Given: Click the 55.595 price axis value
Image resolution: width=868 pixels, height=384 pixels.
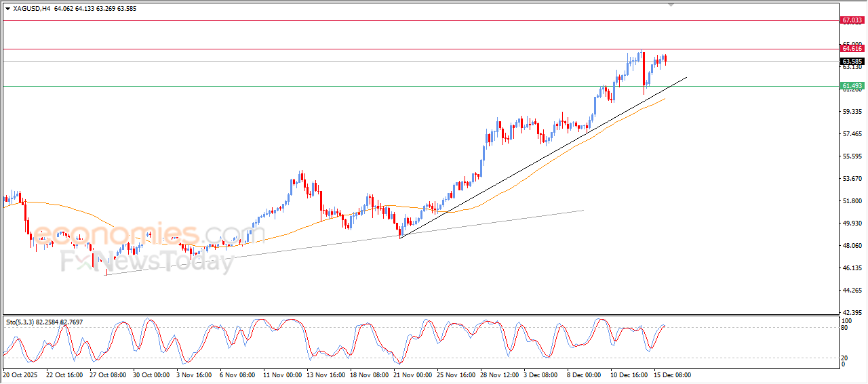Looking at the screenshot, I should click(852, 156).
